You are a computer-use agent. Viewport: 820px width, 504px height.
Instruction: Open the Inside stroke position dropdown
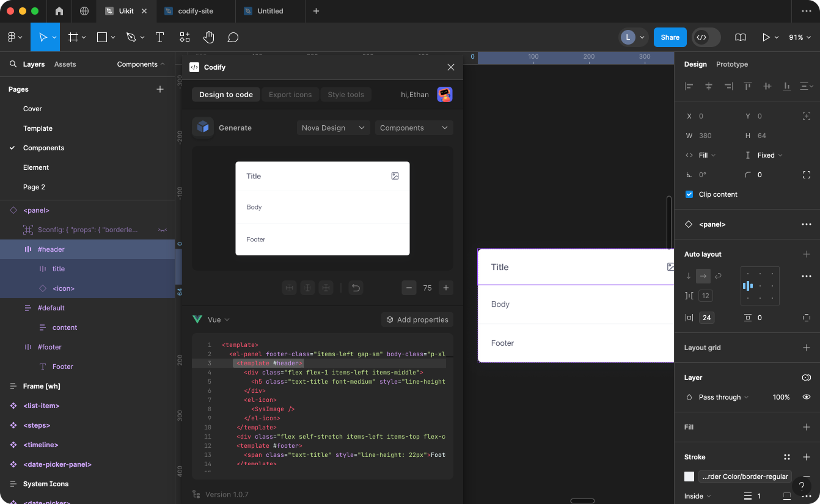[x=698, y=496]
